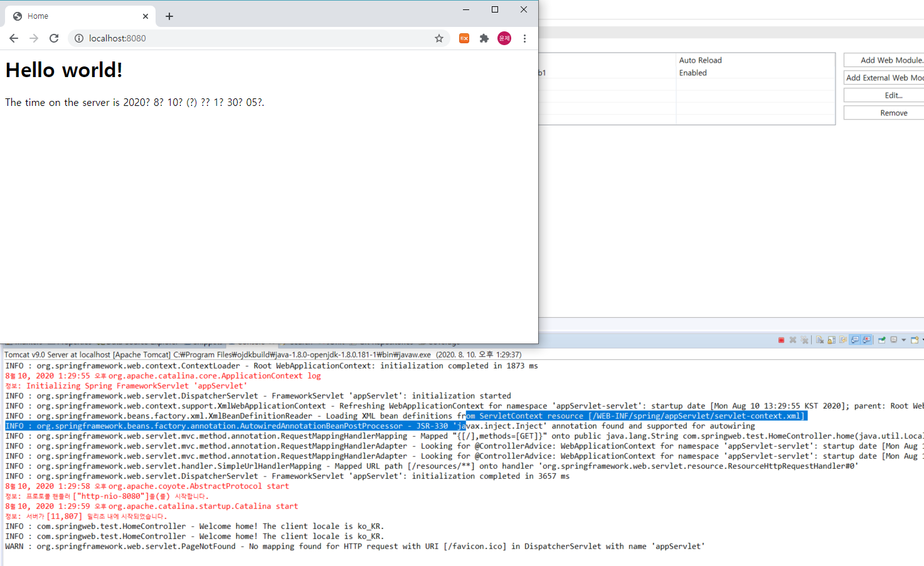View site information for localhost

(x=79, y=38)
